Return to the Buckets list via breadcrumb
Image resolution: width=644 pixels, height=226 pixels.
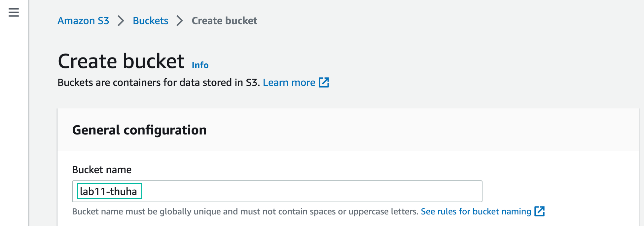pos(150,20)
